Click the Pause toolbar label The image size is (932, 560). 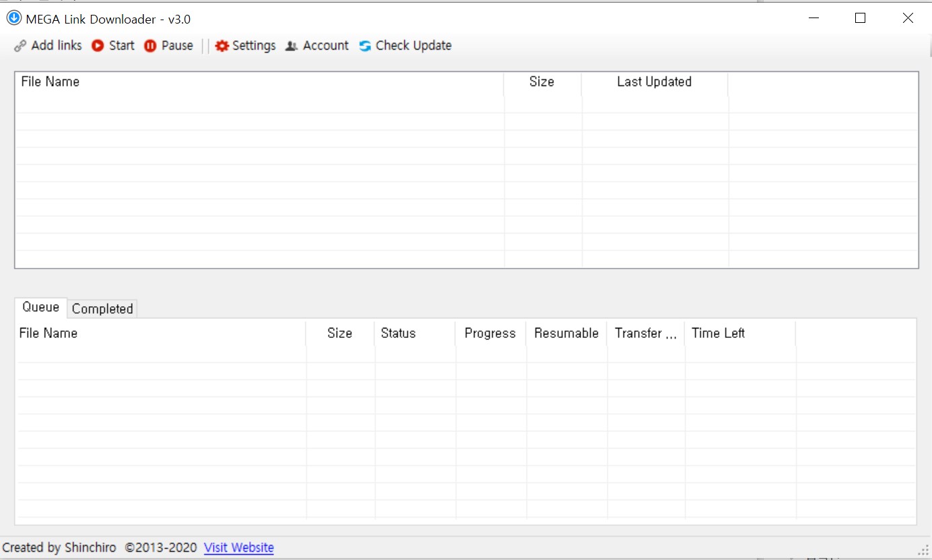[x=177, y=46]
